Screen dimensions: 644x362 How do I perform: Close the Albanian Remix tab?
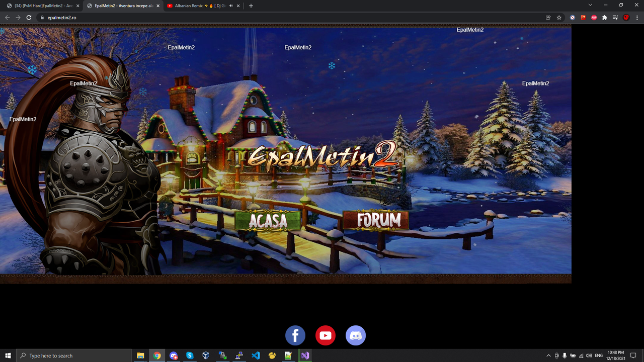pyautogui.click(x=238, y=6)
